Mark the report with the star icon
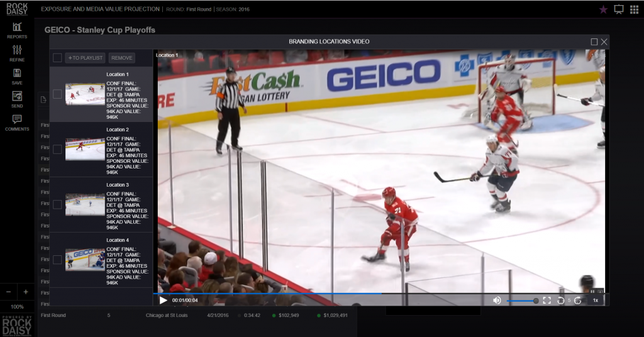 (x=603, y=9)
